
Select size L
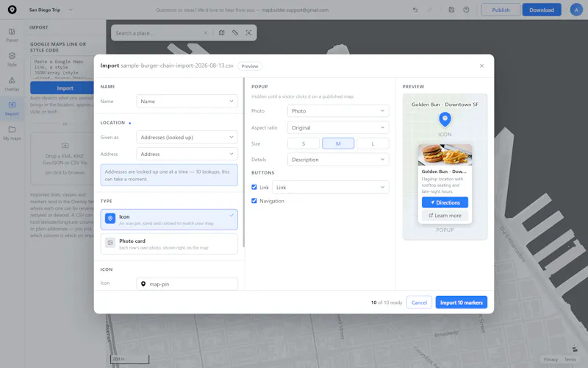(x=373, y=144)
